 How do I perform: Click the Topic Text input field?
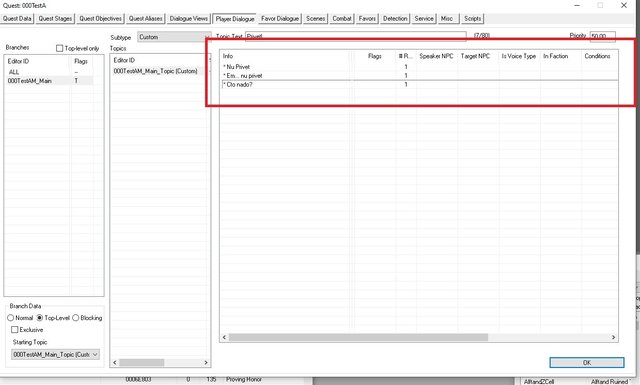(x=356, y=36)
